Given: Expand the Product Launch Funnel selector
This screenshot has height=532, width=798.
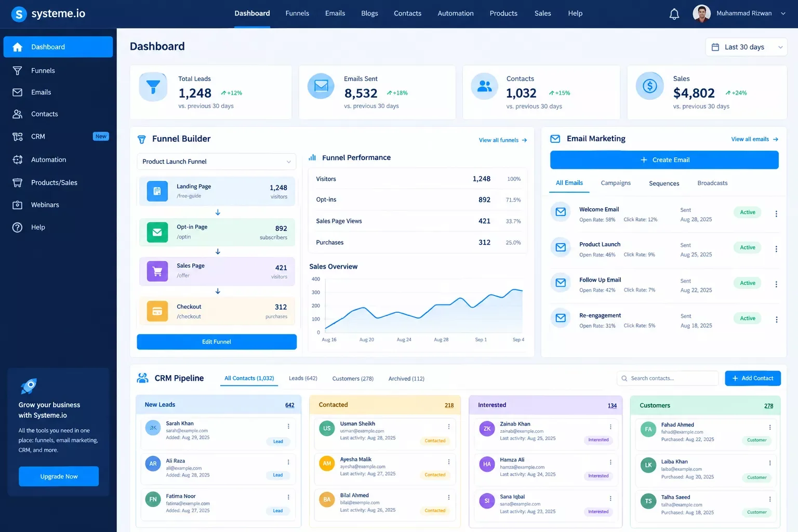Looking at the screenshot, I should tap(217, 162).
